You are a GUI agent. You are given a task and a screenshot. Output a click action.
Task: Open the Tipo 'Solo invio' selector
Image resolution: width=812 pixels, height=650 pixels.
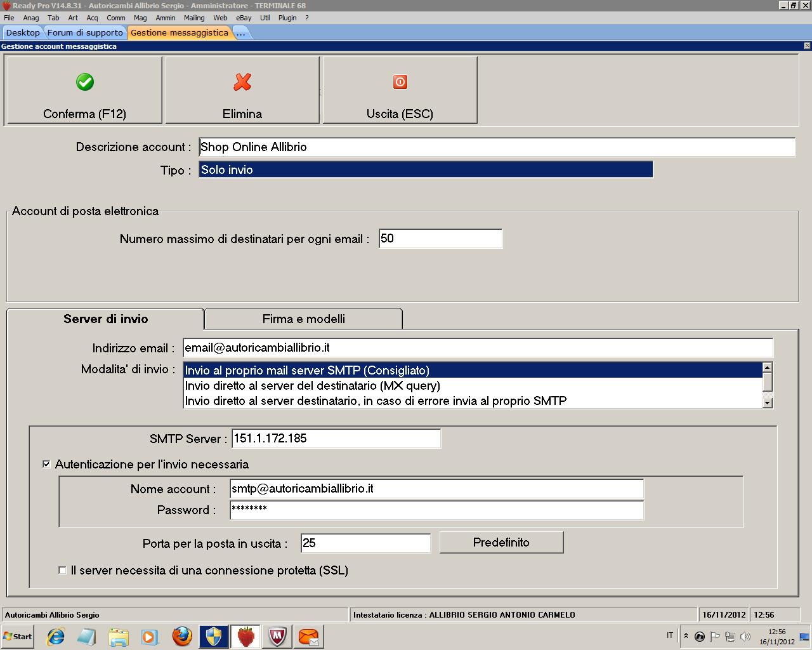pos(426,169)
